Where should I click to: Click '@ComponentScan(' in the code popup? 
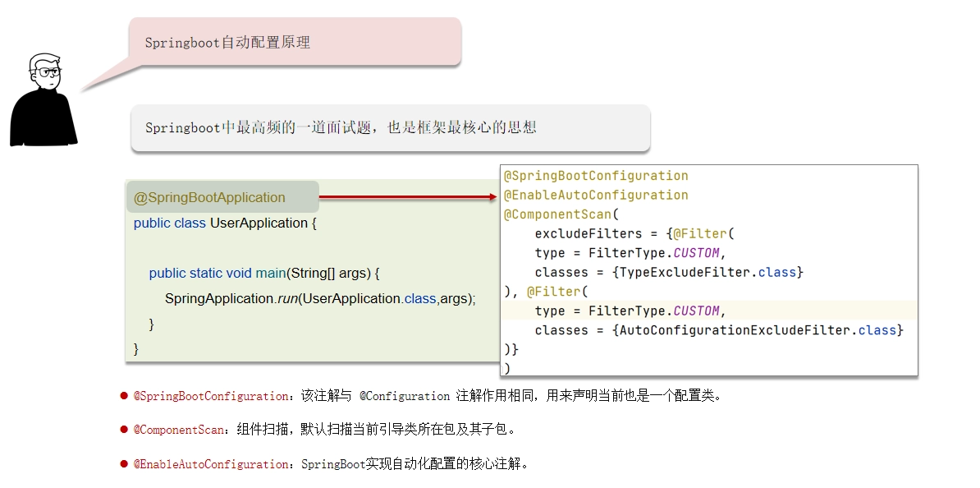[x=561, y=214]
